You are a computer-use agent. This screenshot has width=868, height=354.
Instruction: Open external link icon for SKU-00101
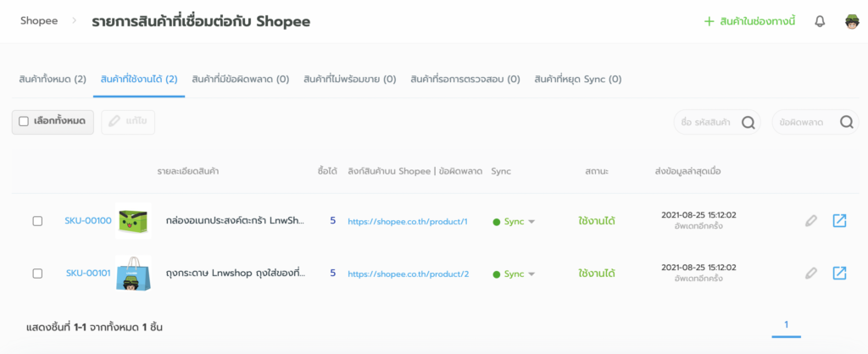[x=839, y=273]
